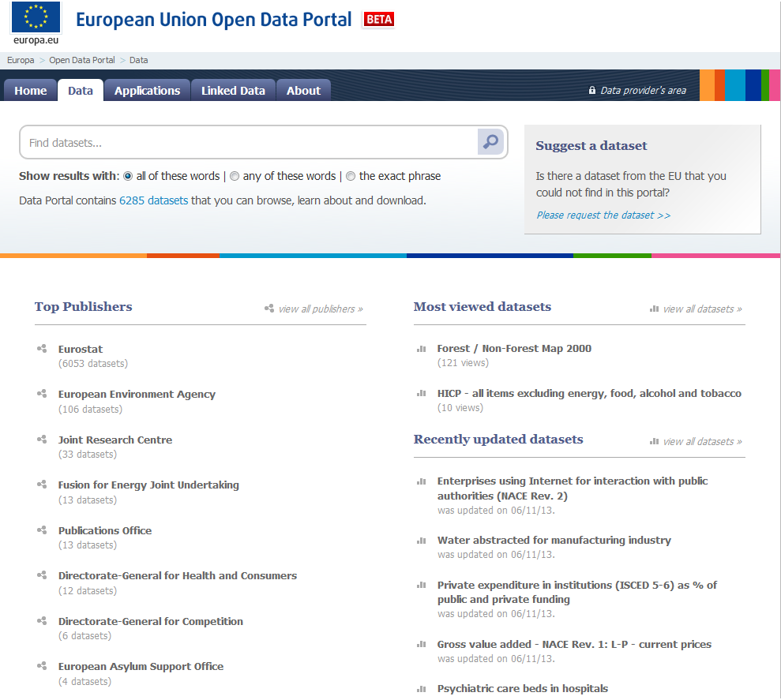Select the 'all of these words' radio button
The width and height of the screenshot is (781, 700).
click(x=128, y=176)
